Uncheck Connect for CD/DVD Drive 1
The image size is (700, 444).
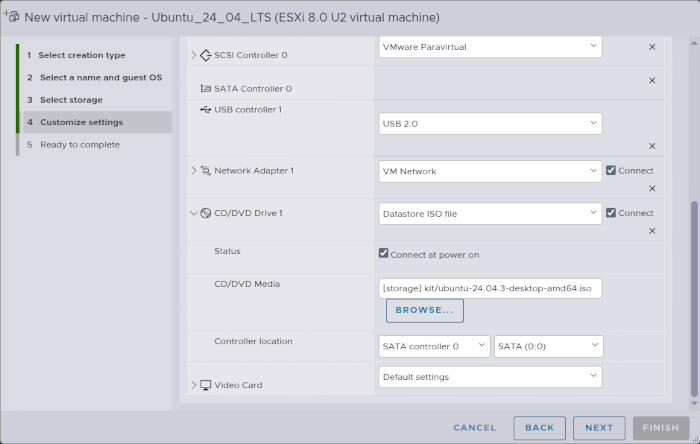click(611, 213)
